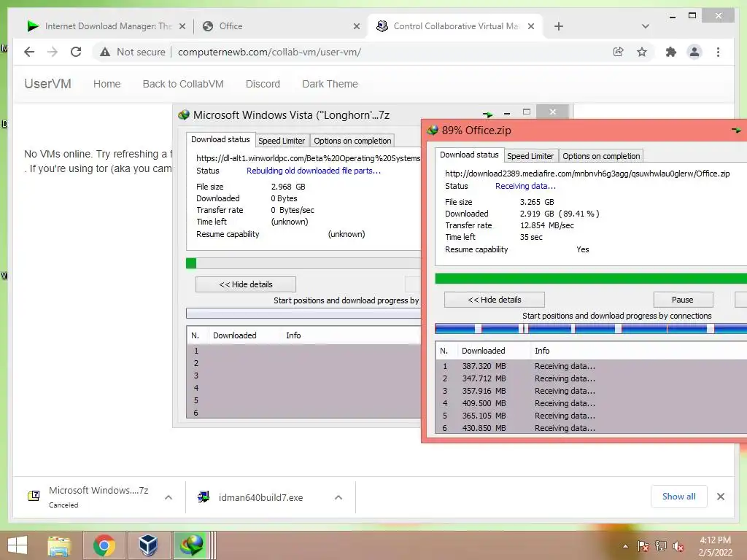Image resolution: width=747 pixels, height=560 pixels.
Task: Click the canceled Microsoft Windows 7z file icon
Action: click(34, 496)
